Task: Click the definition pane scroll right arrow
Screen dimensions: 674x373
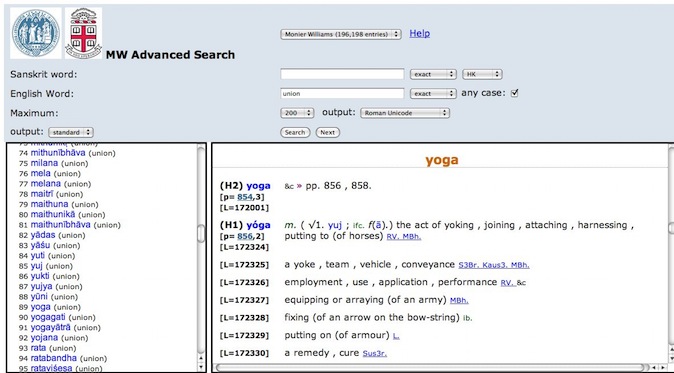Action: coord(662,367)
